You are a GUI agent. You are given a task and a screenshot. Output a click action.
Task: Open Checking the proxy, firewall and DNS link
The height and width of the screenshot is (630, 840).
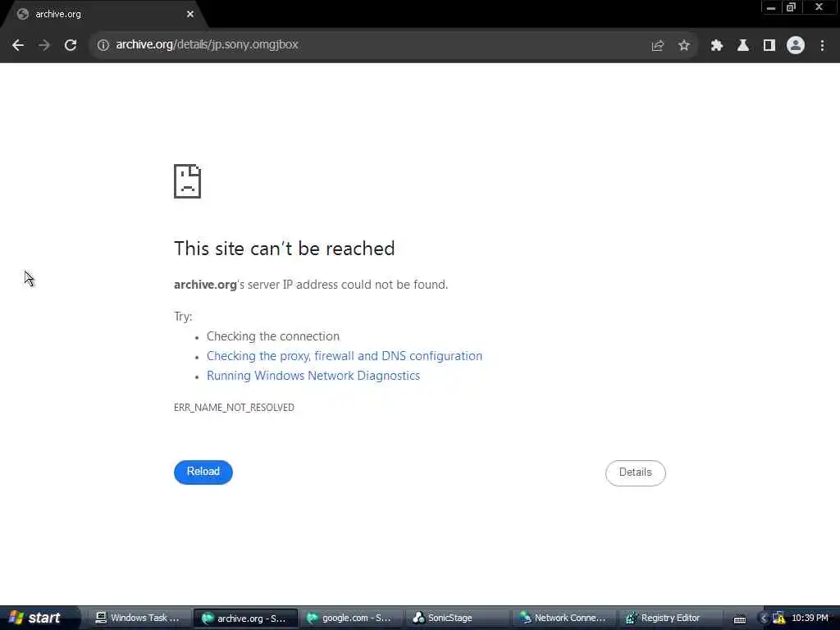[x=345, y=356]
